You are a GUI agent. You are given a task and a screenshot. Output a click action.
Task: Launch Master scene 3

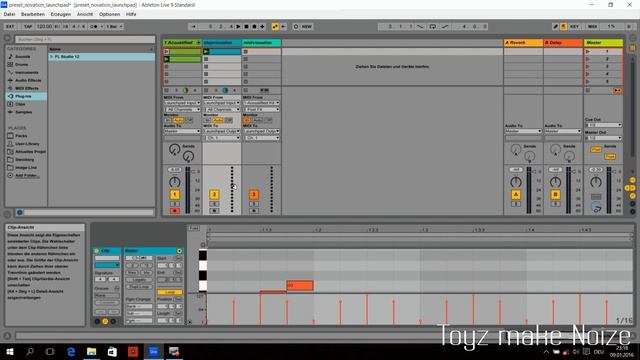(588, 67)
